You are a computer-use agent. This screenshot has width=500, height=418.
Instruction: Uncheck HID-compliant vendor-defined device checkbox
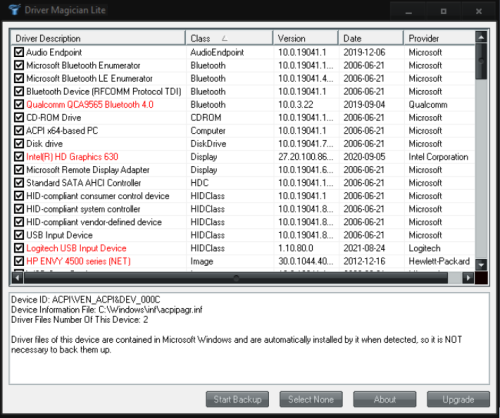(x=19, y=222)
